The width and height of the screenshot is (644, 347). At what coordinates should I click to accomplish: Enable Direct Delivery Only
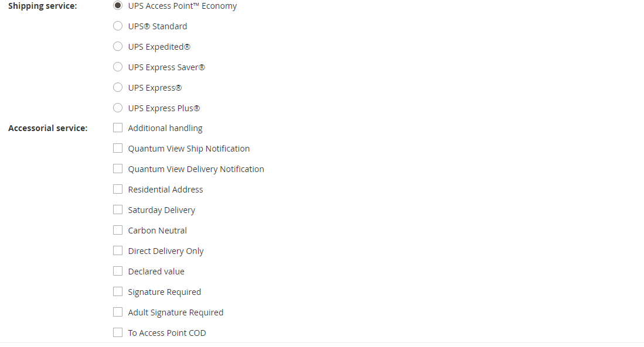pyautogui.click(x=118, y=250)
